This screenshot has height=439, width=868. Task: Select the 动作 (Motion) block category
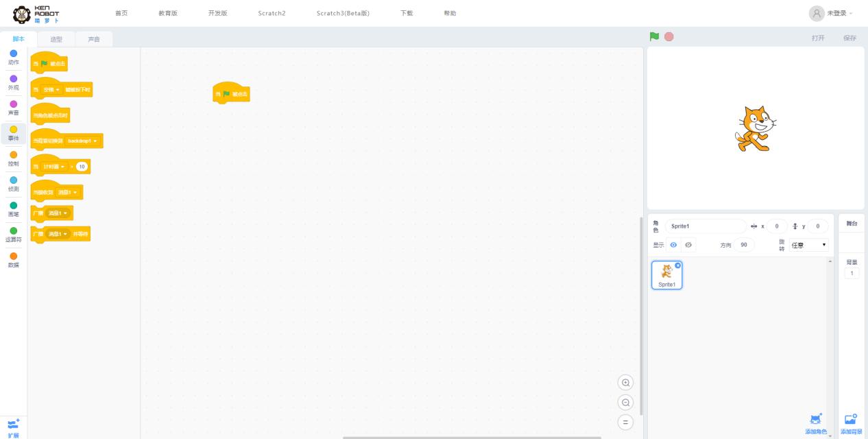(14, 57)
